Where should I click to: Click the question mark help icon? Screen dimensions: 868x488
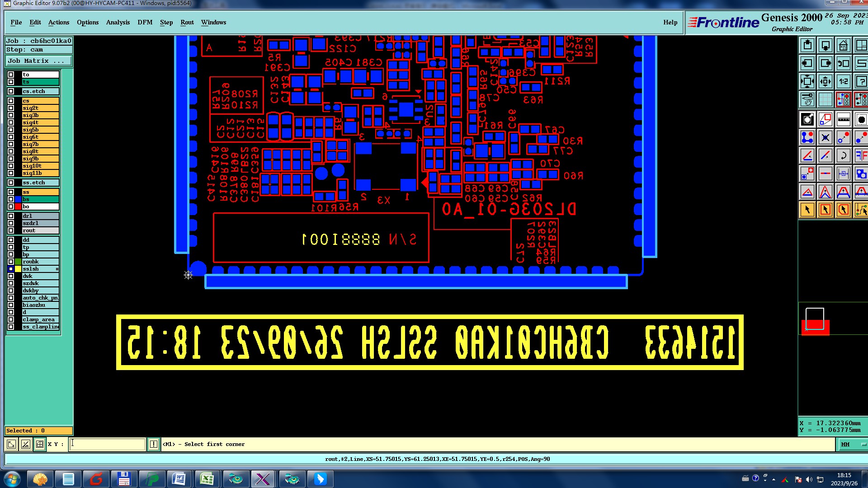tap(861, 82)
